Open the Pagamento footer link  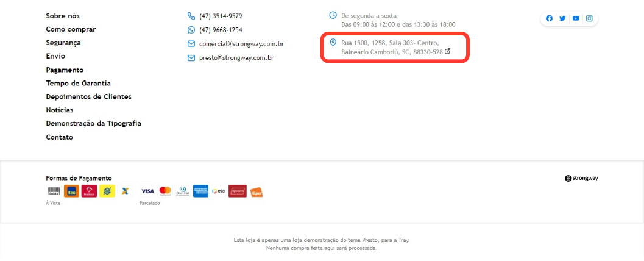coord(65,70)
